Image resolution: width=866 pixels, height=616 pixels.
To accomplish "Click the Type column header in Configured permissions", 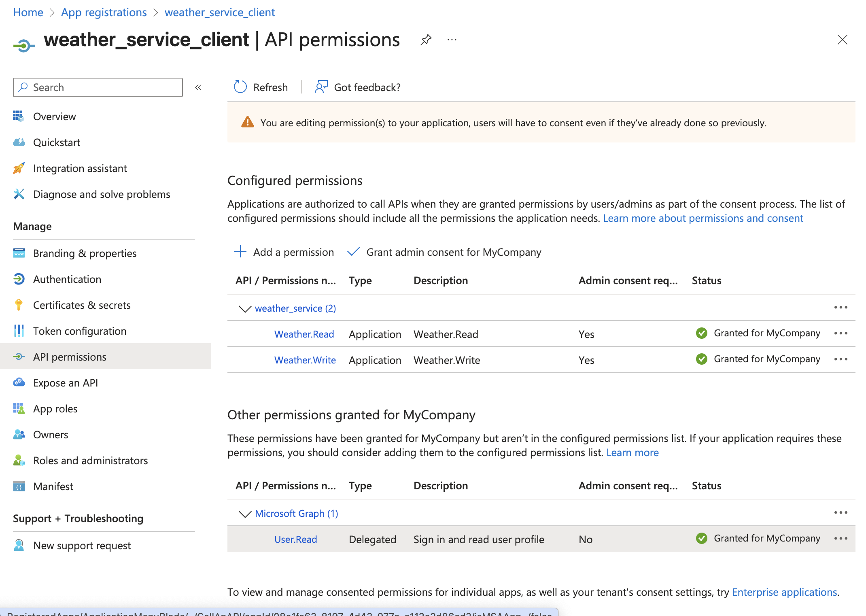I will (360, 280).
